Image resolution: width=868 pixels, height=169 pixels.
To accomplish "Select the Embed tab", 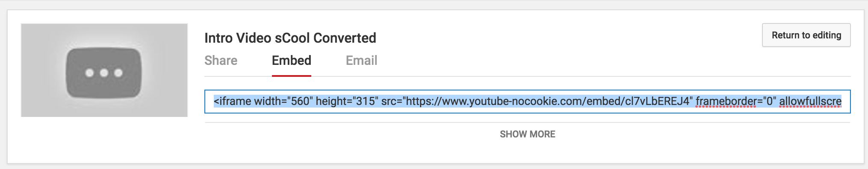I will (x=292, y=61).
